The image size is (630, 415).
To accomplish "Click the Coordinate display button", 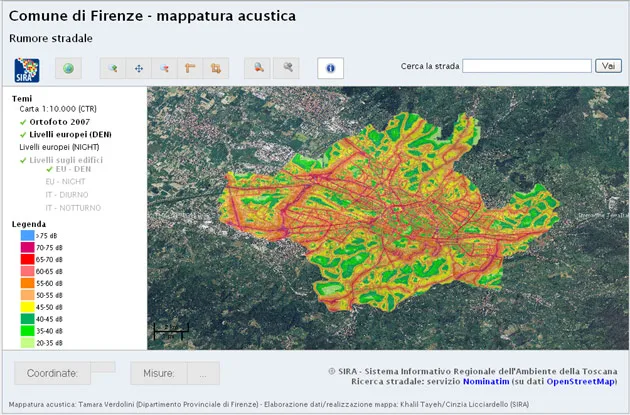I will pos(53,373).
